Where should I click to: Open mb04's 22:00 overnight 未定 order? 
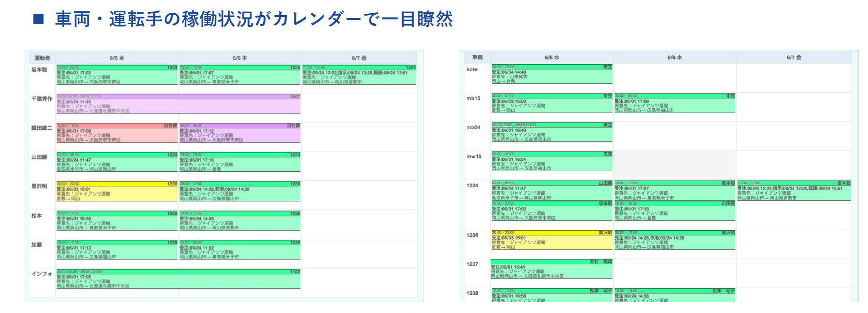tap(551, 133)
